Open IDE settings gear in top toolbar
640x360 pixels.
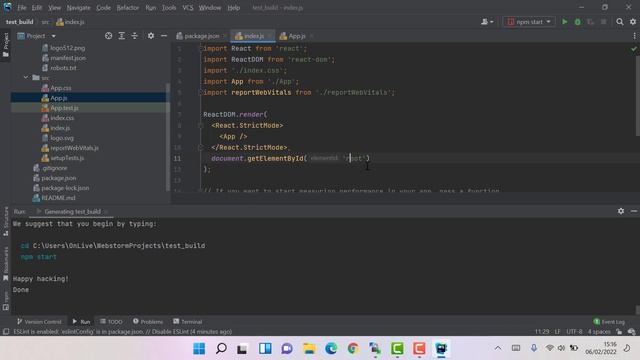tap(633, 22)
